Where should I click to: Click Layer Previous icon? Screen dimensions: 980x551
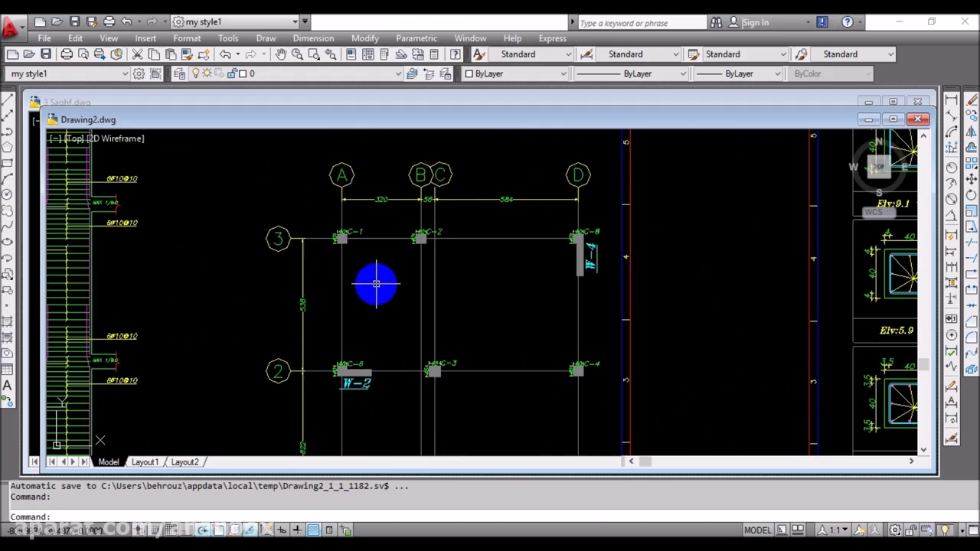click(429, 73)
